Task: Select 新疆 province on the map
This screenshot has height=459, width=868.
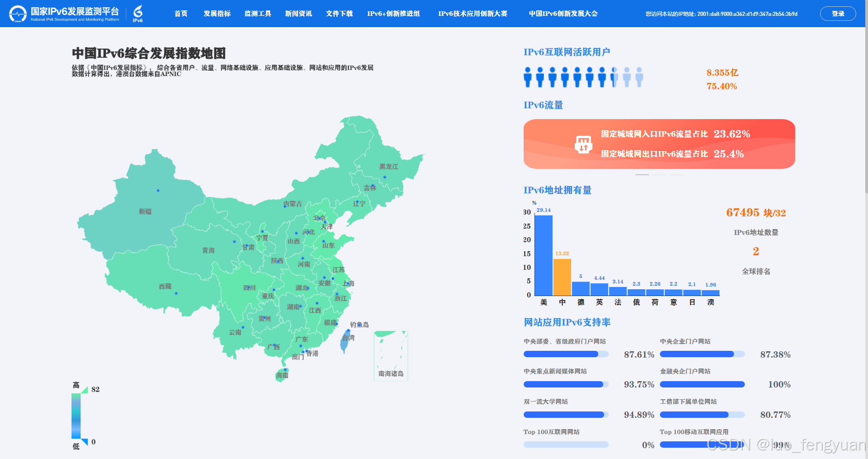Action: pos(145,211)
